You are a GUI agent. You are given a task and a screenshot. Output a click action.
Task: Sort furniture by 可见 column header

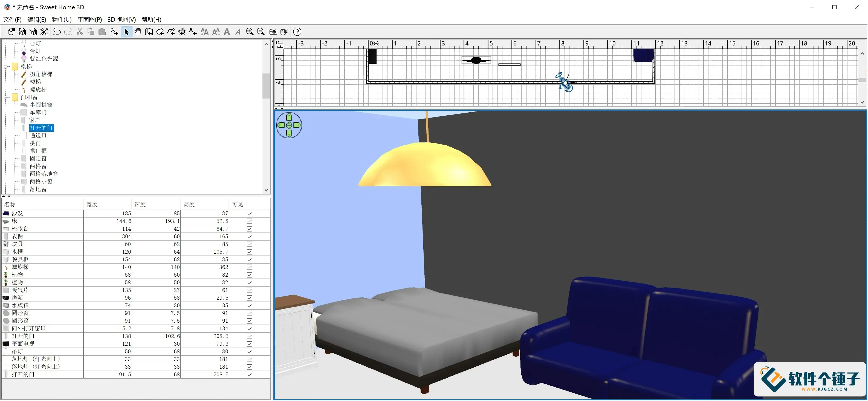[x=249, y=204]
